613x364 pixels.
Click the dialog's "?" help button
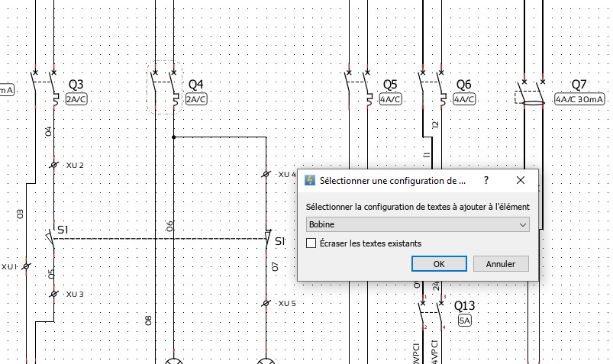click(486, 181)
